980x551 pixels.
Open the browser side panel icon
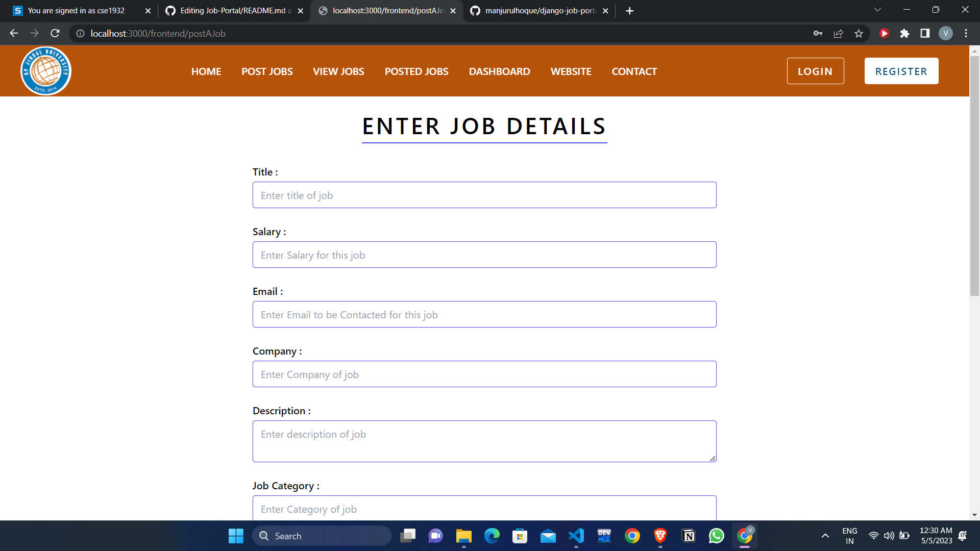pos(925,33)
